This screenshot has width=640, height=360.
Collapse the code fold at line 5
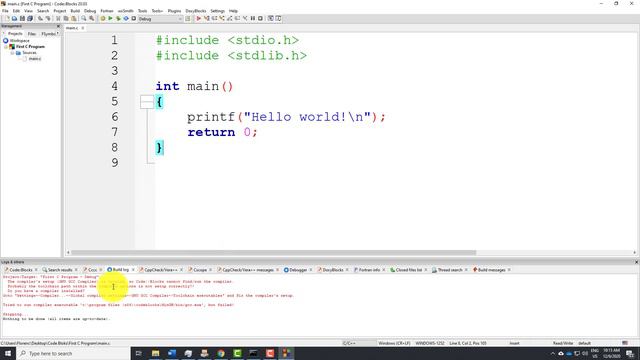tap(147, 102)
